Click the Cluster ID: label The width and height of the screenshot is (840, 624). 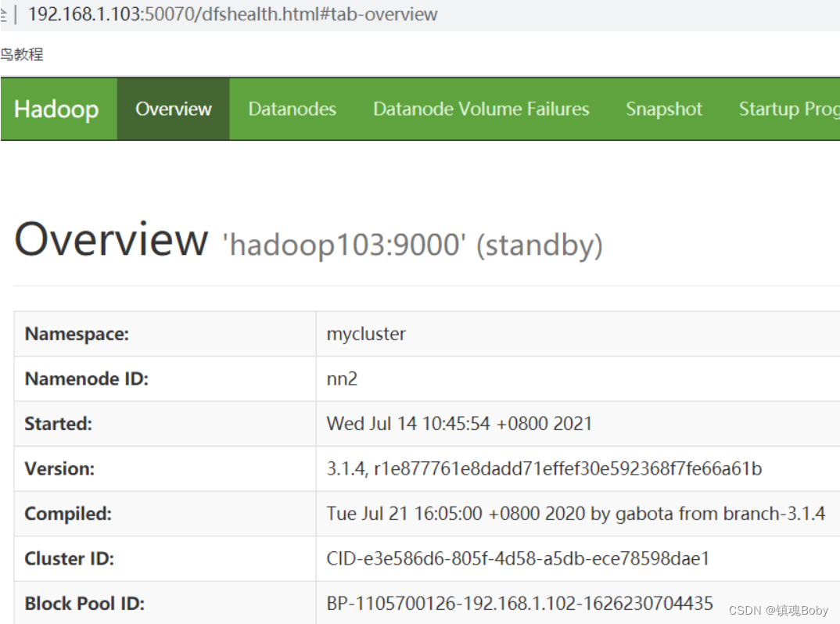tap(69, 558)
